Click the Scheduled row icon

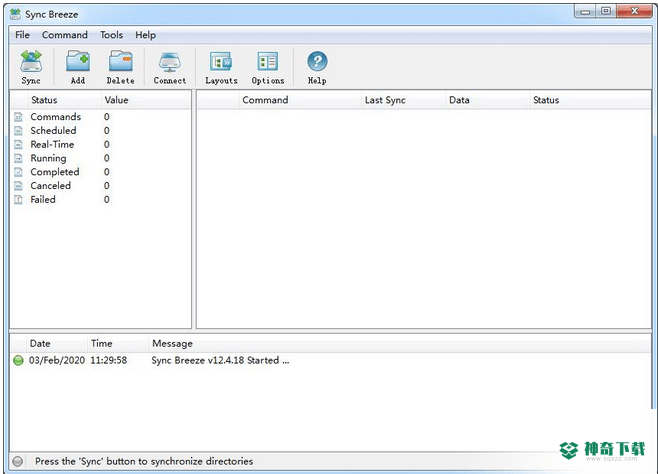[x=18, y=131]
